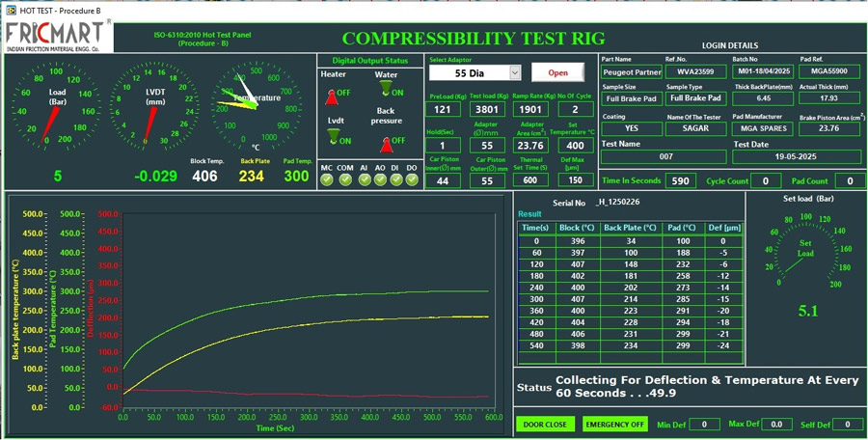Toggle the Heater output switch
The width and height of the screenshot is (868, 440).
332,96
